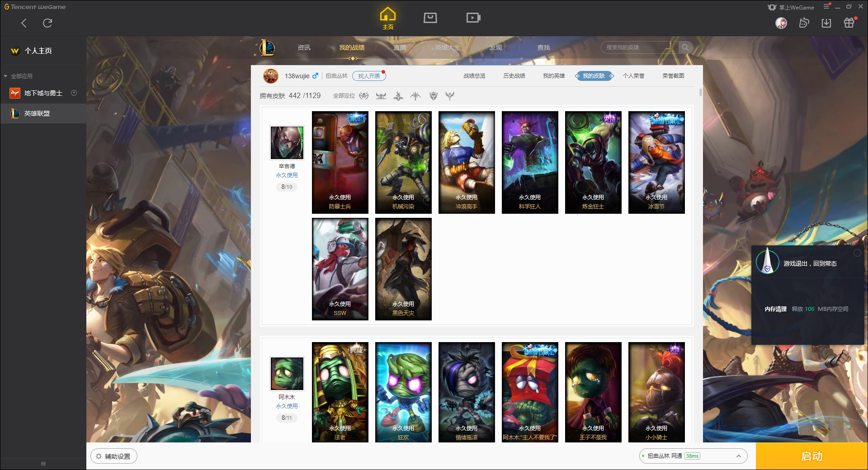Image resolution: width=868 pixels, height=470 pixels.
Task: Open the 查找 tab
Action: click(x=543, y=47)
